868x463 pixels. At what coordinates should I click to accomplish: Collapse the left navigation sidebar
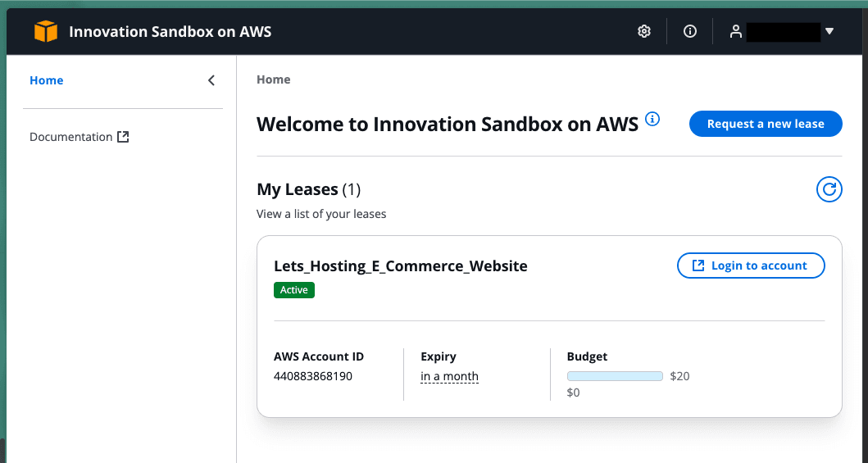coord(211,80)
